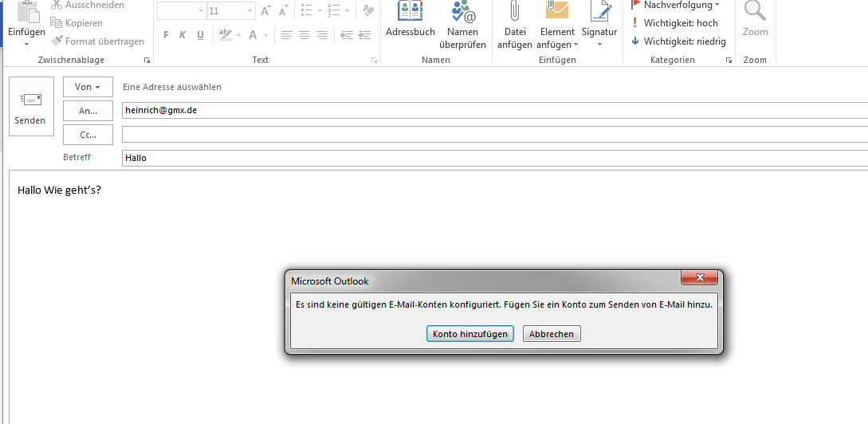The height and width of the screenshot is (424, 868).
Task: Decrease font size with smaller A
Action: [284, 10]
